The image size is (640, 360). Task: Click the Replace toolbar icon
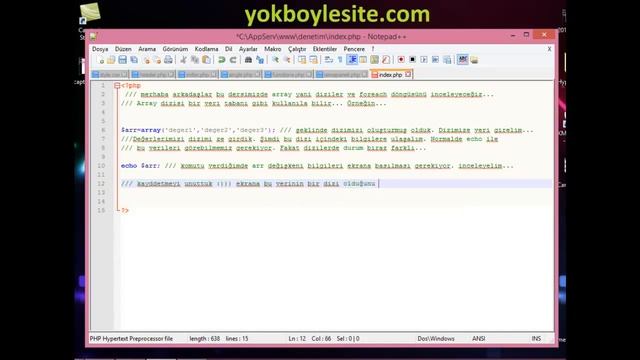[x=260, y=60]
